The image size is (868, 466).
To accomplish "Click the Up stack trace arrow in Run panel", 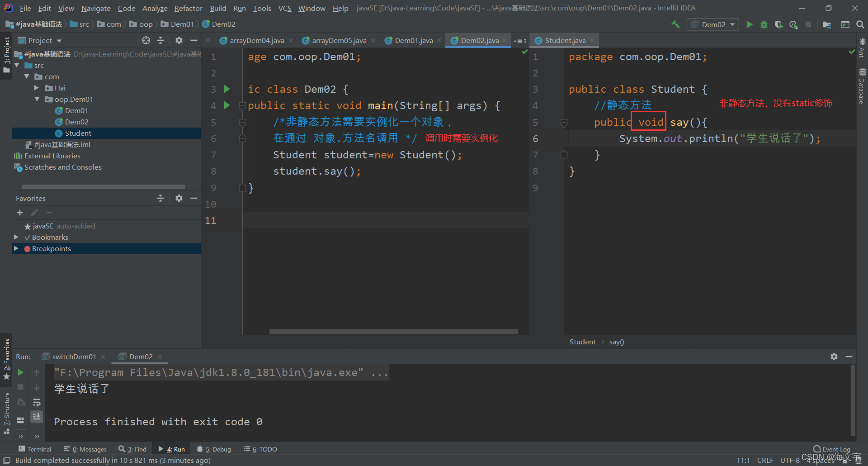I will pos(37,372).
